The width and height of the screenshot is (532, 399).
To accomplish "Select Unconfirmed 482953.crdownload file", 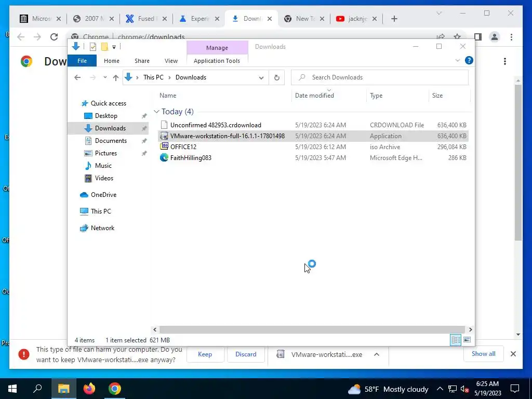I will [313, 125].
